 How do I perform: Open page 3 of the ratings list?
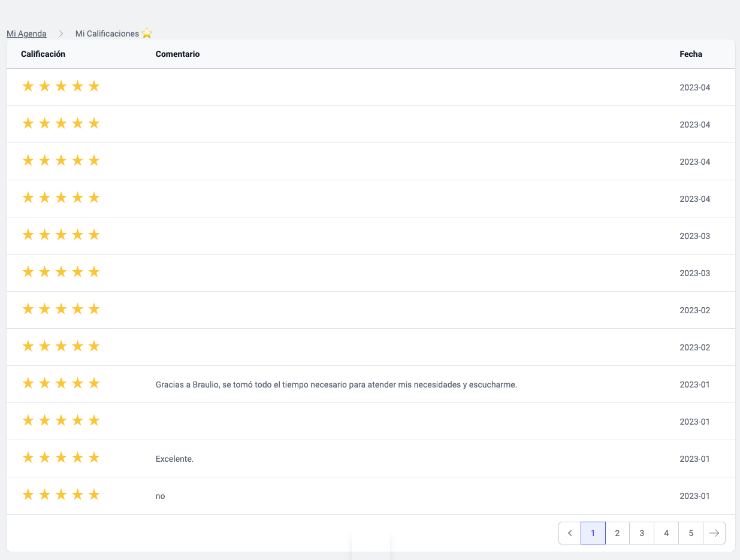642,533
